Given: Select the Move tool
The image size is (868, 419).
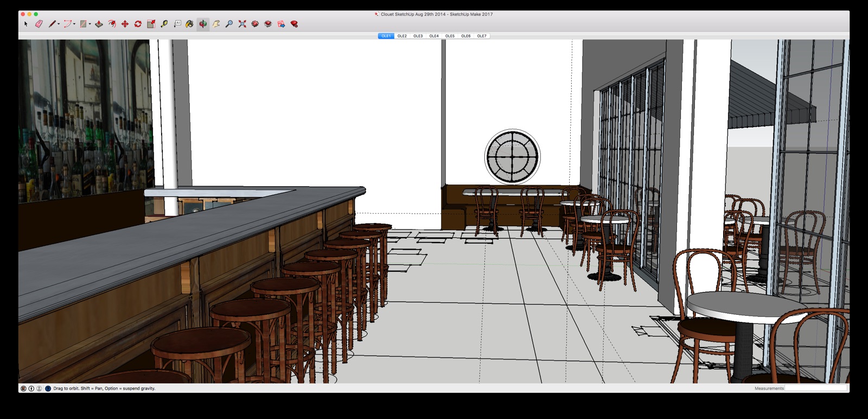Looking at the screenshot, I should point(125,24).
